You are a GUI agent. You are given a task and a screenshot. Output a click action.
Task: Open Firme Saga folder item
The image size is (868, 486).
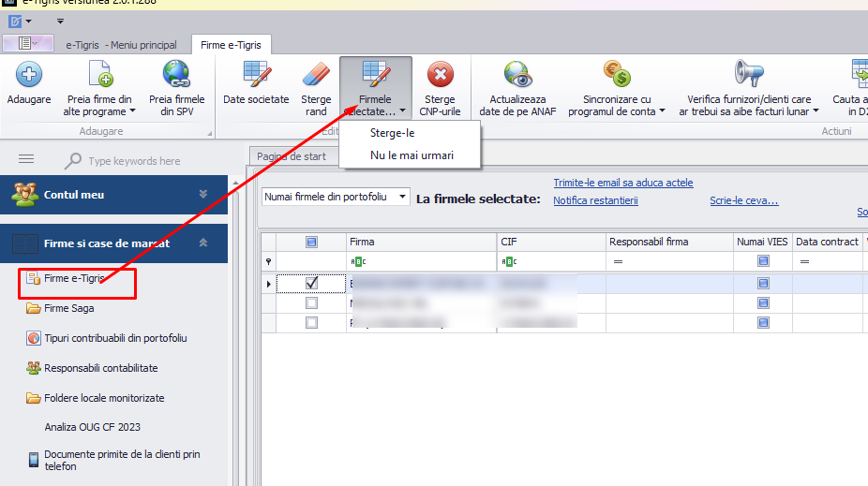coord(61,308)
